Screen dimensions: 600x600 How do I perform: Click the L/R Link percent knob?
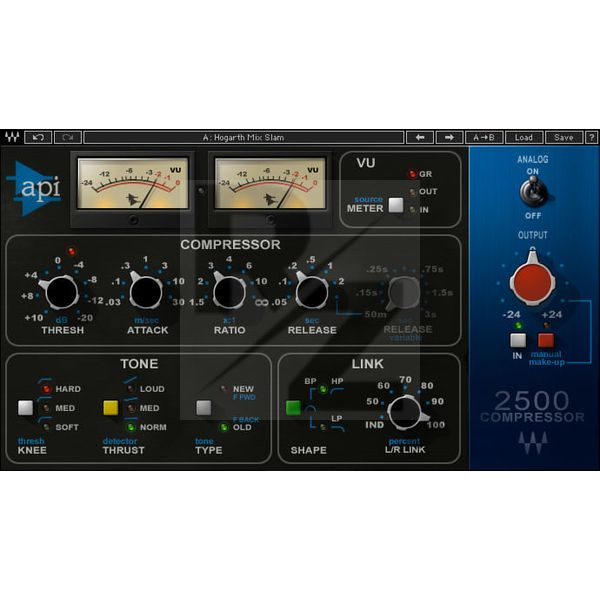[x=406, y=412]
